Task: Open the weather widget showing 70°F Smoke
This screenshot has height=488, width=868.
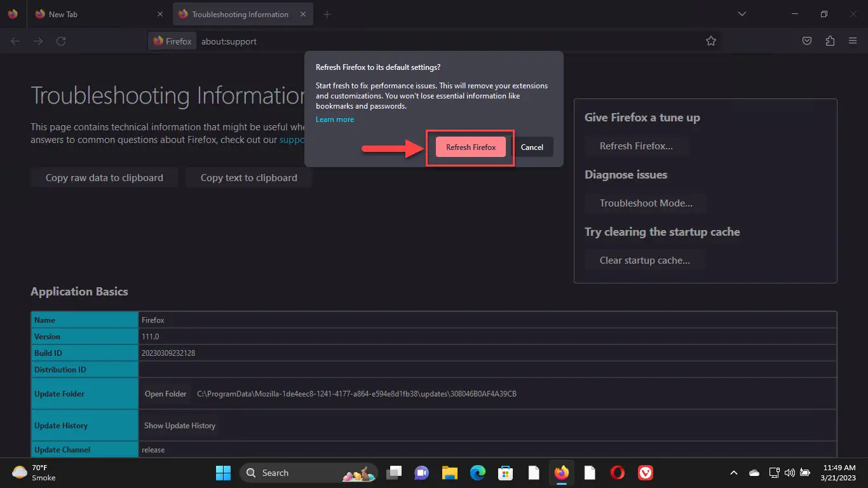Action: pos(34,473)
